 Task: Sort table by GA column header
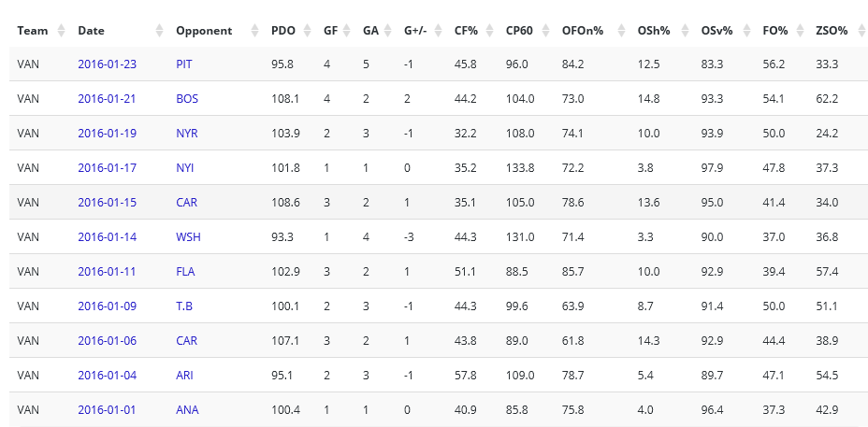coord(370,31)
